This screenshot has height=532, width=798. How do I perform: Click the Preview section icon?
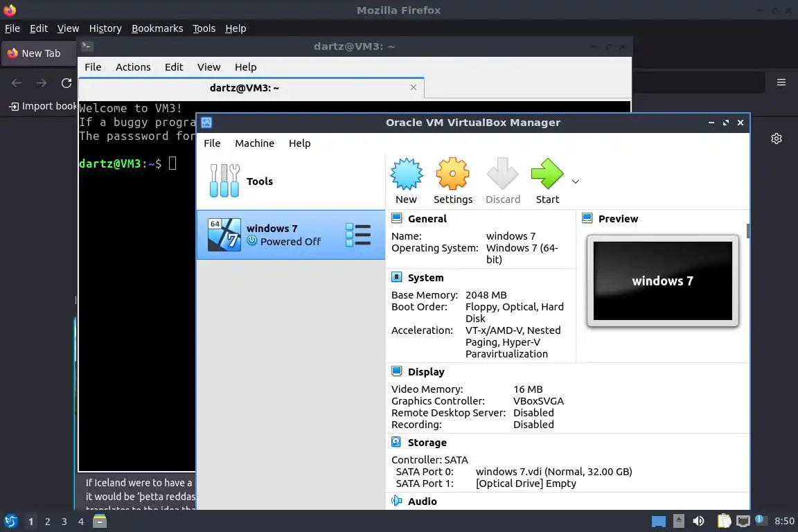(x=587, y=218)
